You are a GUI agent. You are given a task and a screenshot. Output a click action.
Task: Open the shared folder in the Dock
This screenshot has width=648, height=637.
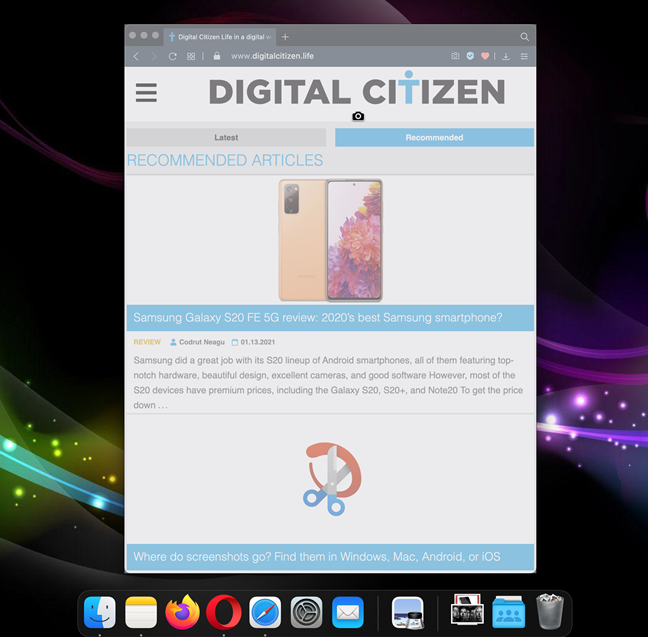tap(509, 612)
